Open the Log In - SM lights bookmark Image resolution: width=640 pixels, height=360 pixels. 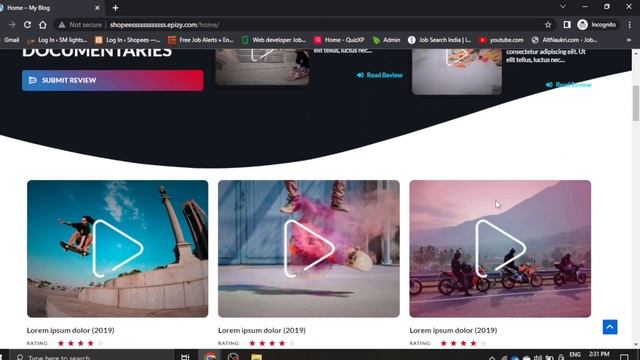point(57,40)
